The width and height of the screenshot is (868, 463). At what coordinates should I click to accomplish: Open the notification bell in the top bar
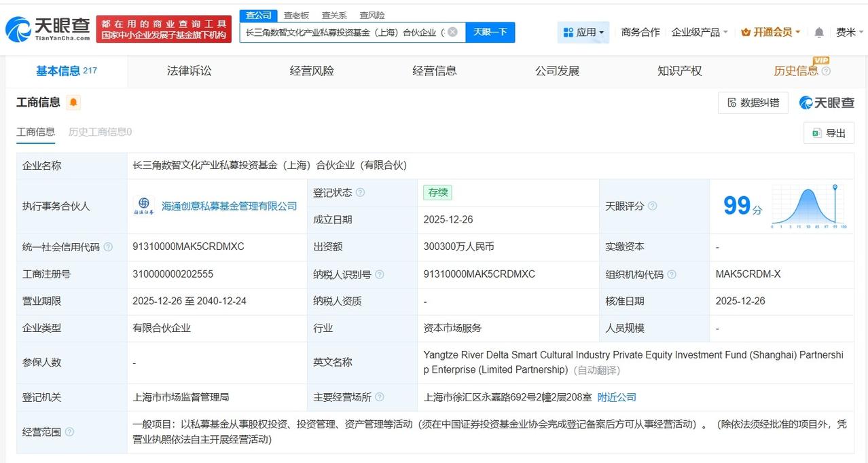[x=818, y=31]
